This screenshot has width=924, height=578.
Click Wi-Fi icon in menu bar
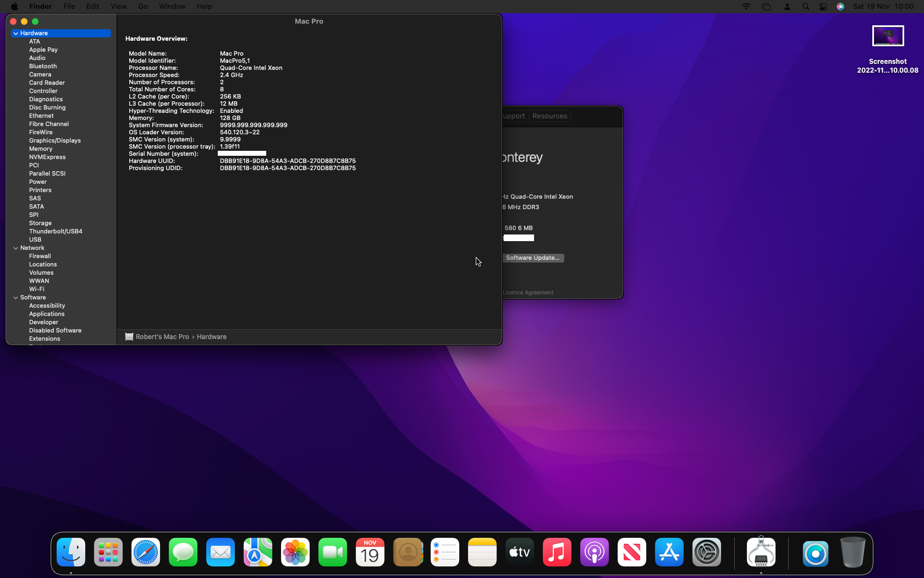(x=746, y=7)
